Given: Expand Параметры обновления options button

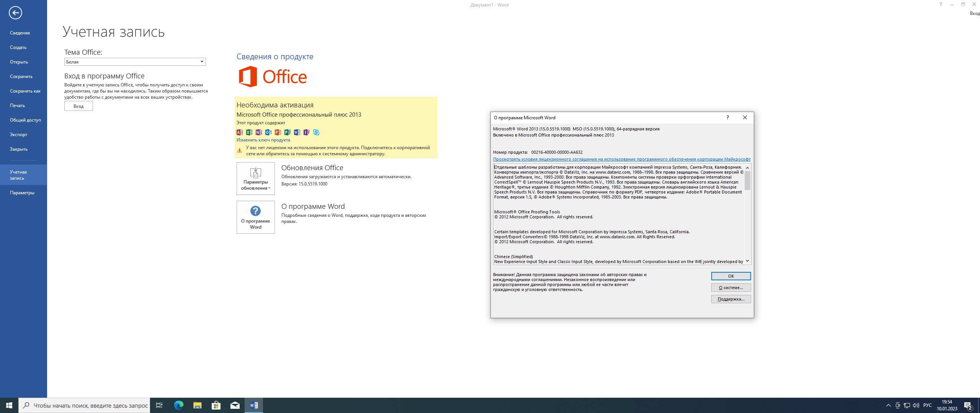Looking at the screenshot, I should point(255,179).
